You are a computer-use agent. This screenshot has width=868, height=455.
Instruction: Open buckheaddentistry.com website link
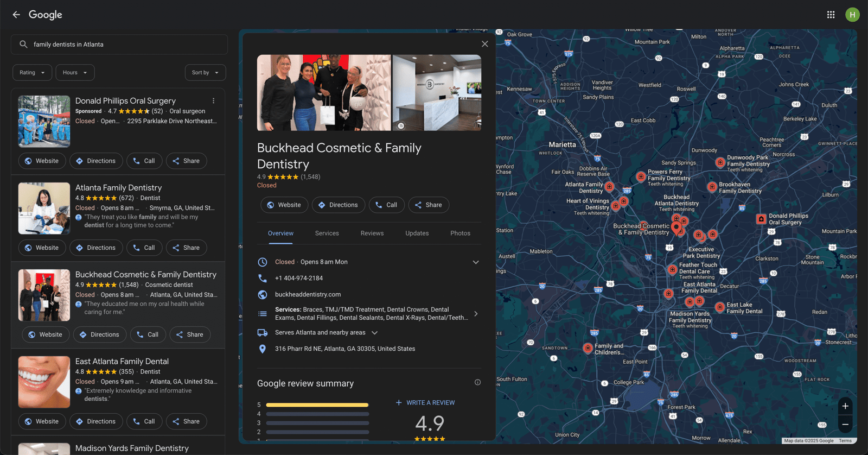coord(308,295)
